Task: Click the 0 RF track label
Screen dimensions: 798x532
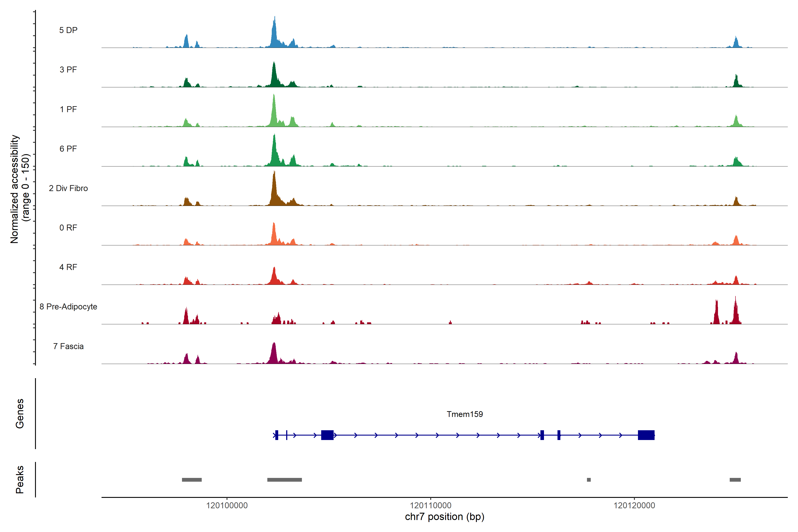Action: (x=68, y=228)
